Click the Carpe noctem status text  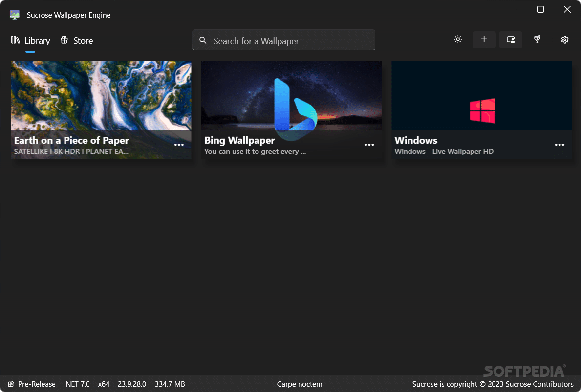pos(300,384)
